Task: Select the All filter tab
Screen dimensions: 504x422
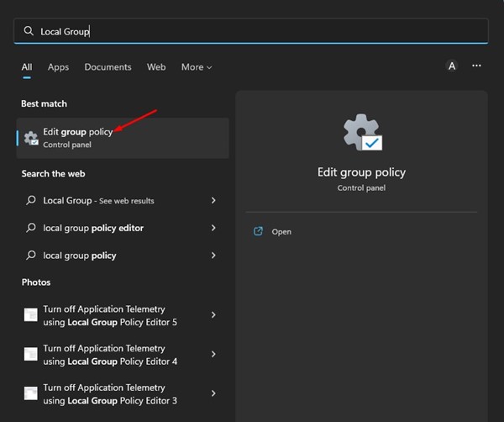Action: click(x=27, y=67)
